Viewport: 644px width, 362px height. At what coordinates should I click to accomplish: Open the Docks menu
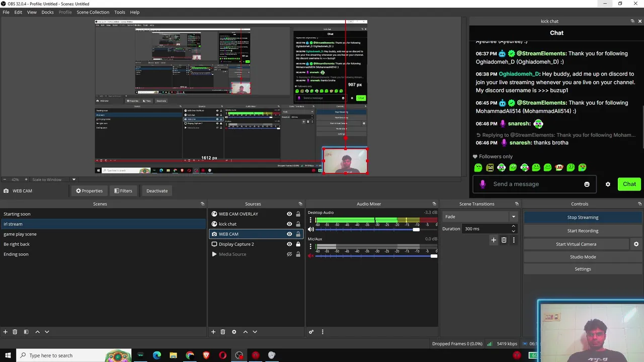(x=47, y=12)
